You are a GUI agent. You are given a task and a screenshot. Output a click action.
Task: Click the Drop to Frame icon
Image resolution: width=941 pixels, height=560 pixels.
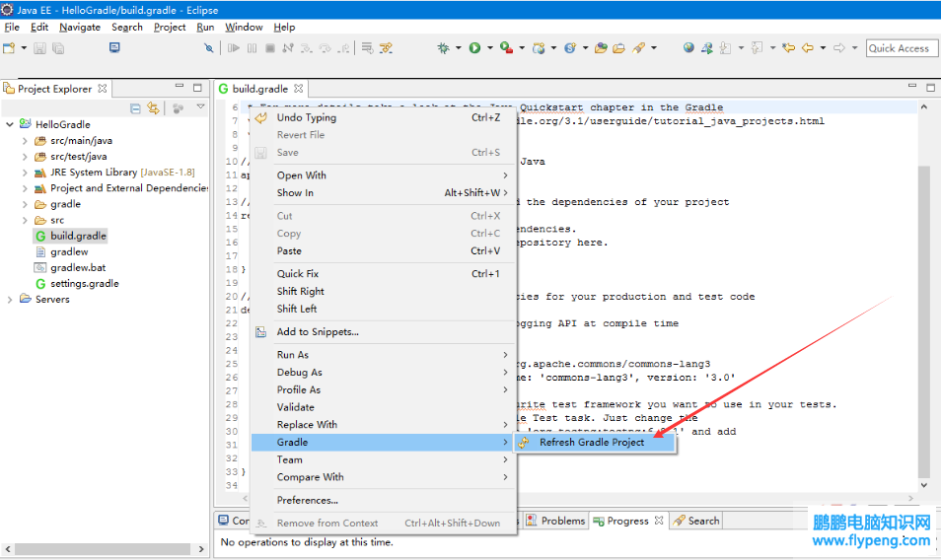[x=367, y=48]
